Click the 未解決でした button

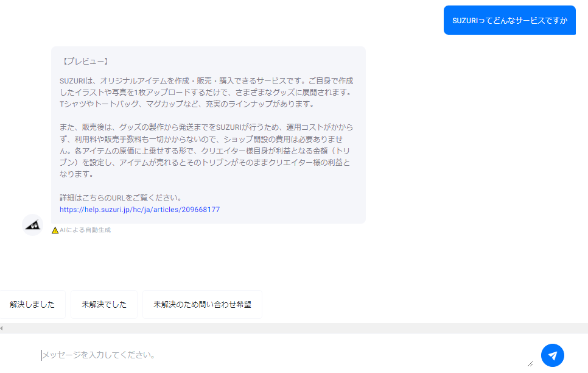pos(103,304)
